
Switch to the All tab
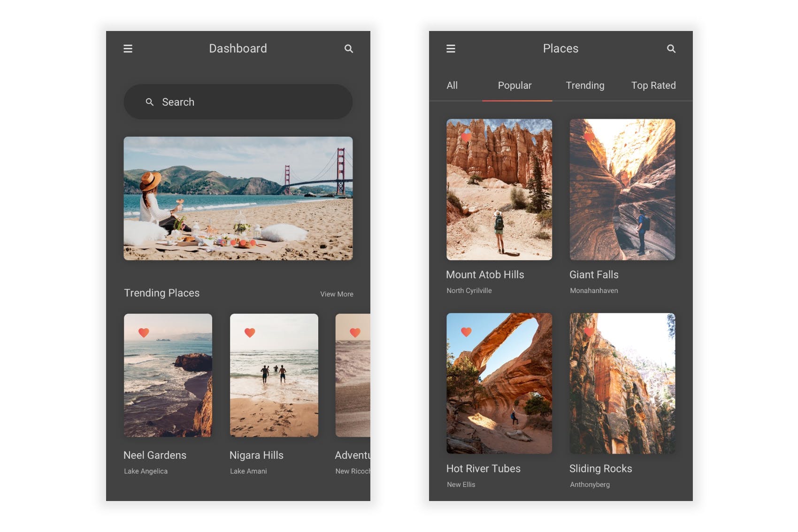point(452,85)
